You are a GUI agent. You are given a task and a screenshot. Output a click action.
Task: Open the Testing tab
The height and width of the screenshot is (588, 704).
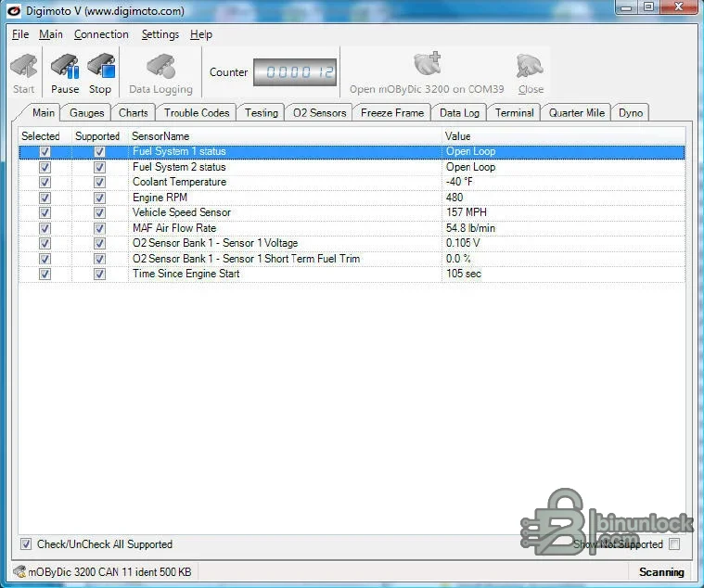pyautogui.click(x=262, y=112)
